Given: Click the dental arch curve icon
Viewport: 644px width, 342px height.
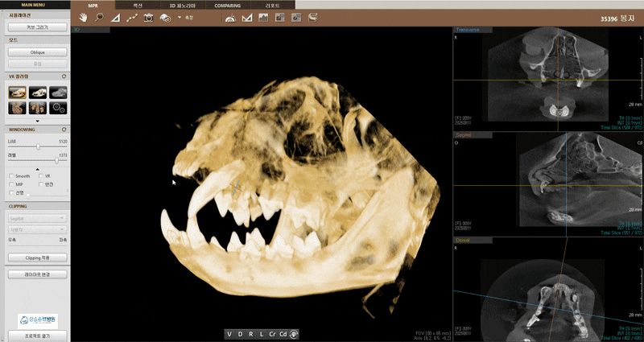Looking at the screenshot, I should tap(230, 18).
